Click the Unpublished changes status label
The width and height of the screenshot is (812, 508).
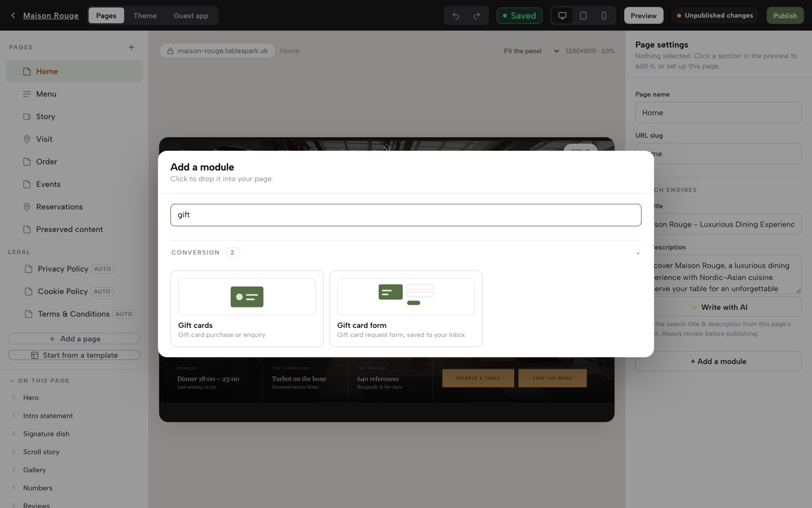click(x=714, y=16)
